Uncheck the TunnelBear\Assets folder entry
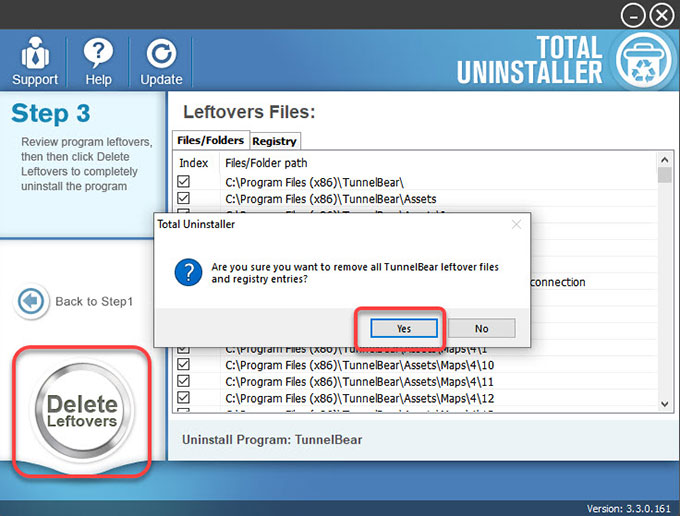This screenshot has height=516, width=680. [183, 198]
